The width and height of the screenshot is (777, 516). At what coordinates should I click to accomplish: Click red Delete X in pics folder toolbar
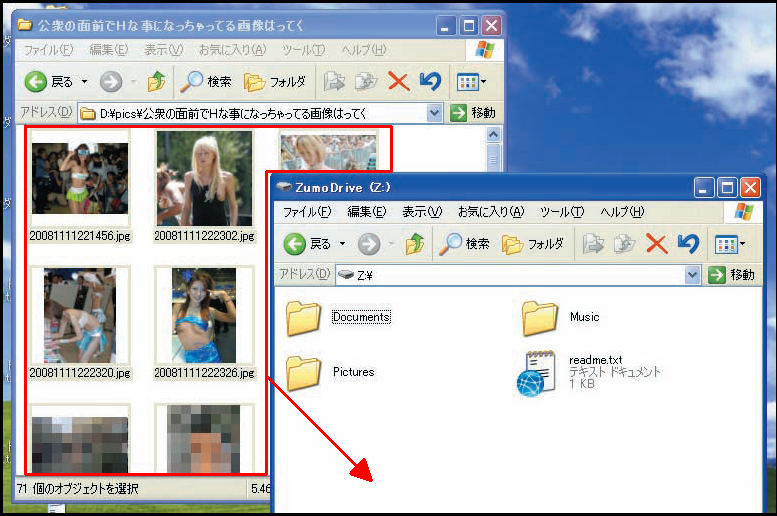click(398, 82)
